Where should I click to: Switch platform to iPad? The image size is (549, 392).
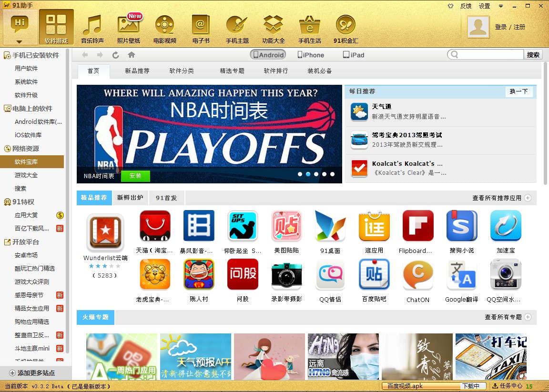(x=354, y=55)
